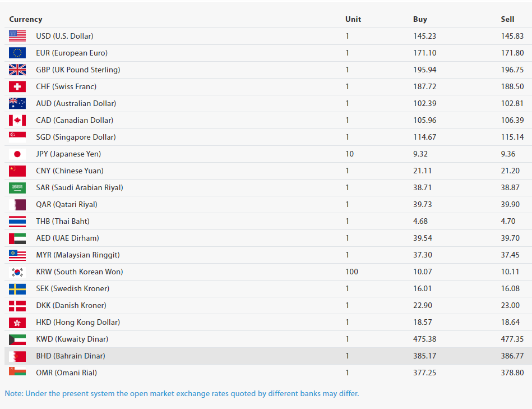Select the open market exchange rates note
532x409 pixels.
182,393
